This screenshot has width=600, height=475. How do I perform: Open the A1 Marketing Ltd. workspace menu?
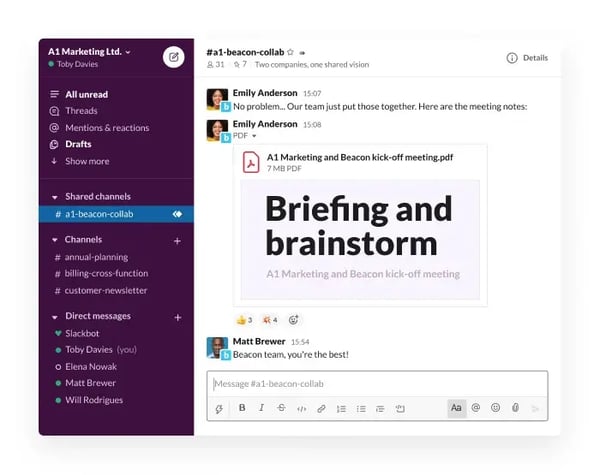pyautogui.click(x=90, y=51)
